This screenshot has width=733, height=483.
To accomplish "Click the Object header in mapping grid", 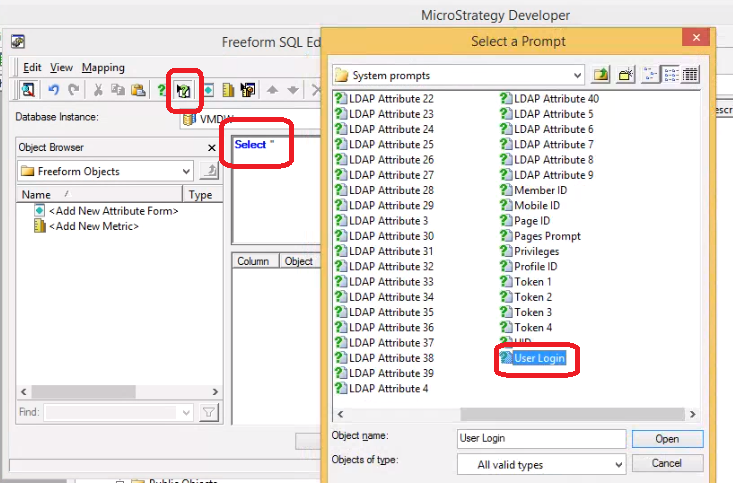I will pyautogui.click(x=299, y=261).
